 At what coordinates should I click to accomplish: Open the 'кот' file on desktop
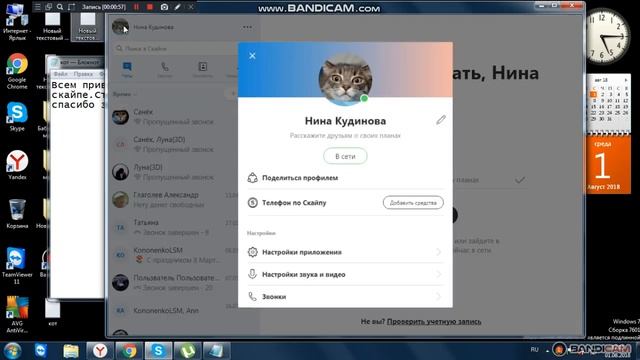tap(53, 313)
